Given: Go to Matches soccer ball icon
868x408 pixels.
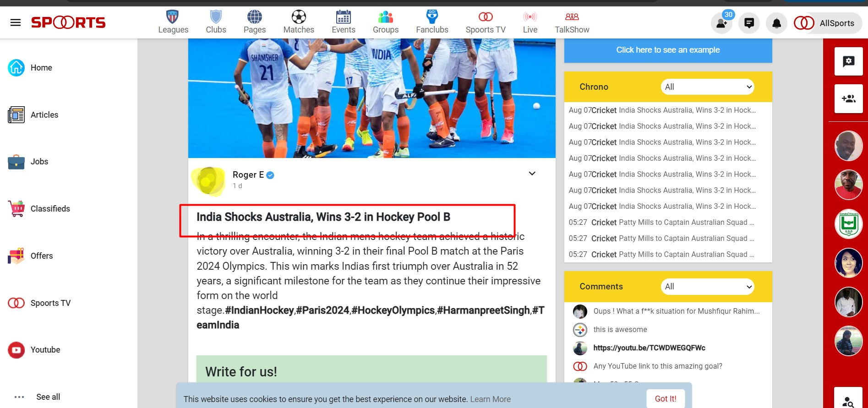Looking at the screenshot, I should [x=299, y=17].
